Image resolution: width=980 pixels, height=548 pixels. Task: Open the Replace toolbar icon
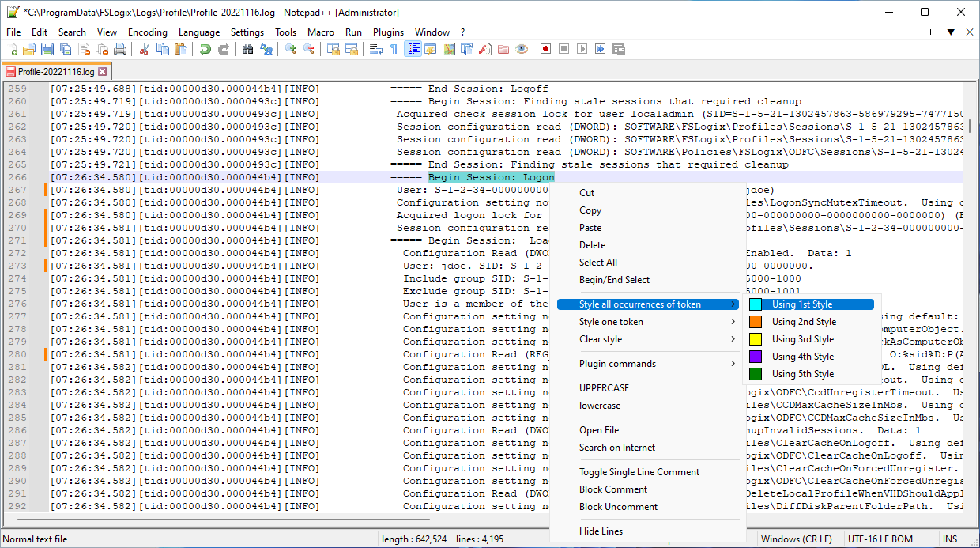click(x=266, y=49)
